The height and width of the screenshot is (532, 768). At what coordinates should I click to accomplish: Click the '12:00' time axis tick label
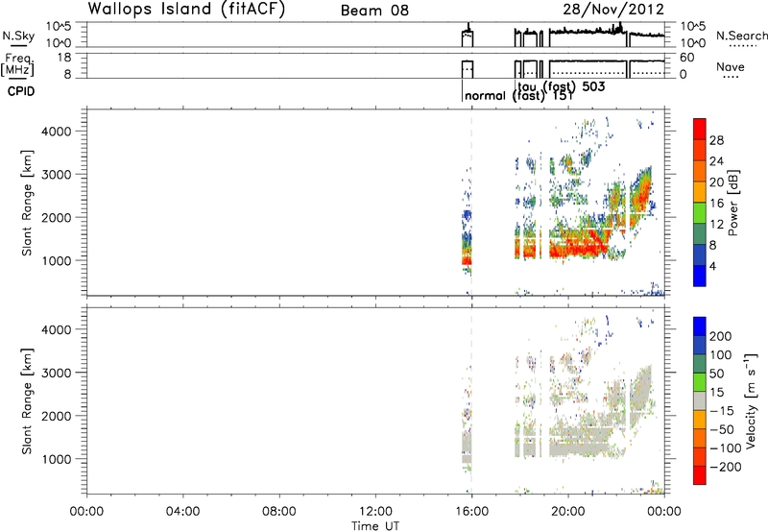pyautogui.click(x=375, y=512)
